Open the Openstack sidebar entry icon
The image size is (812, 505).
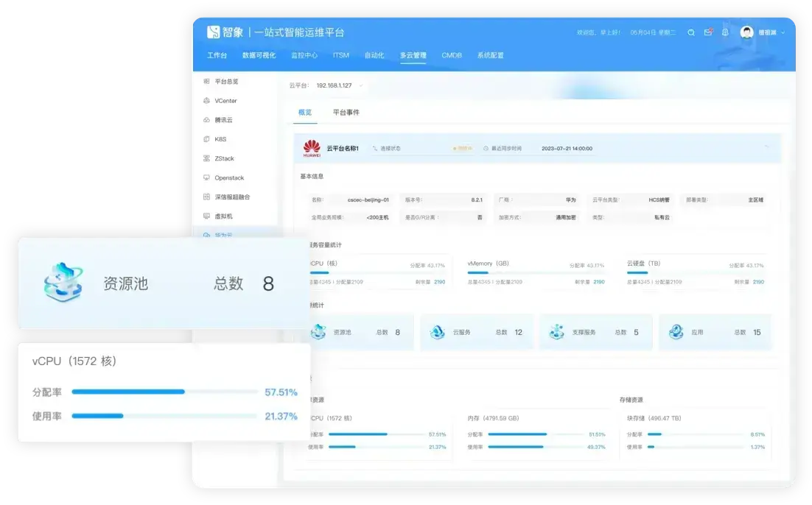click(207, 177)
